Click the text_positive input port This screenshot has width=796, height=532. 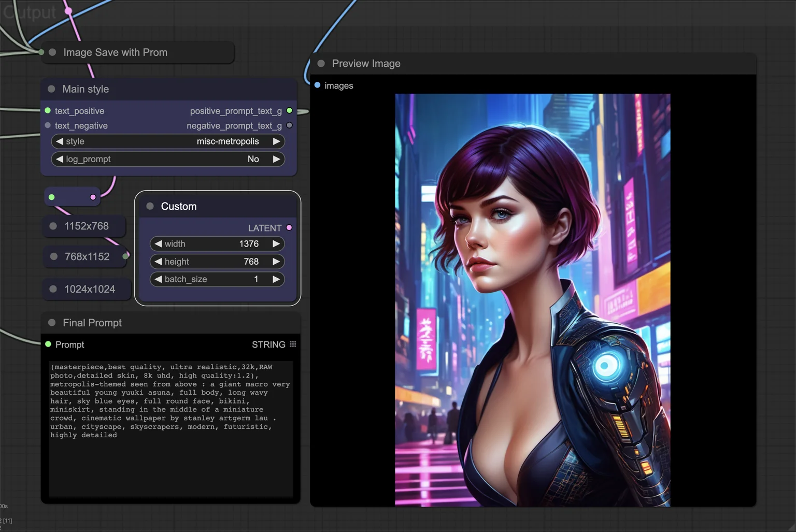[48, 110]
